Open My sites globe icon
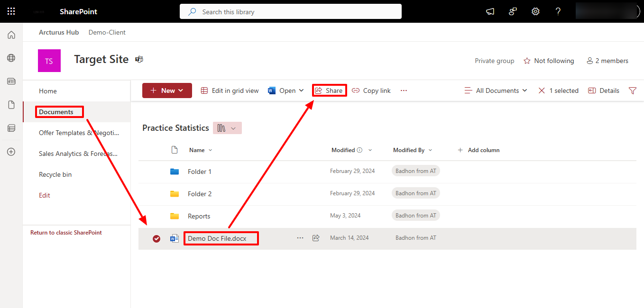Viewport: 644px width, 308px height. pos(11,58)
